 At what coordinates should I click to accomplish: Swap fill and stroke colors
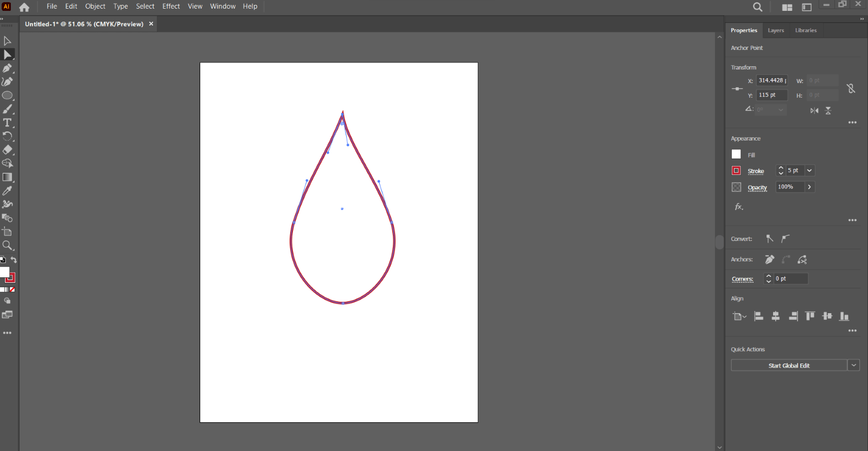point(14,260)
